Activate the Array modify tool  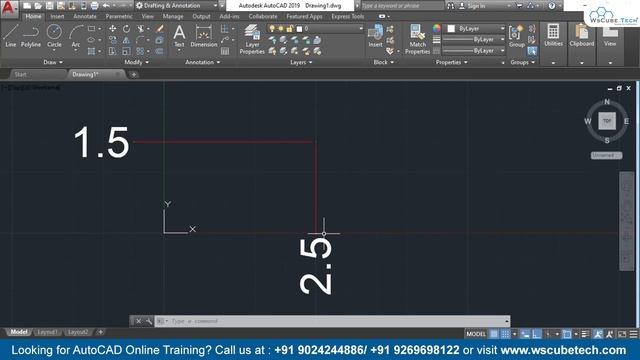point(140,51)
